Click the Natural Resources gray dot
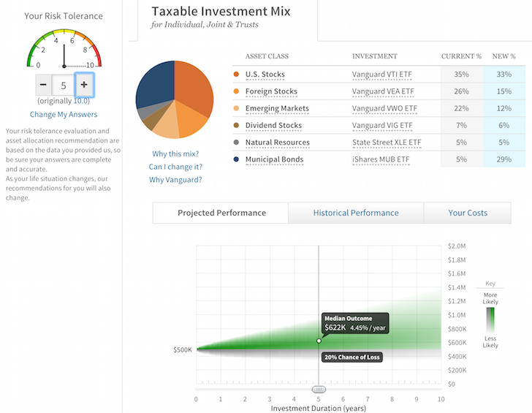532x413 pixels. coord(236,142)
